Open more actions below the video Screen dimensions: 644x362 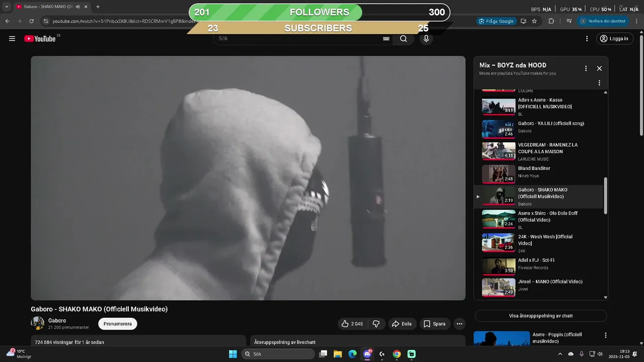[459, 324]
